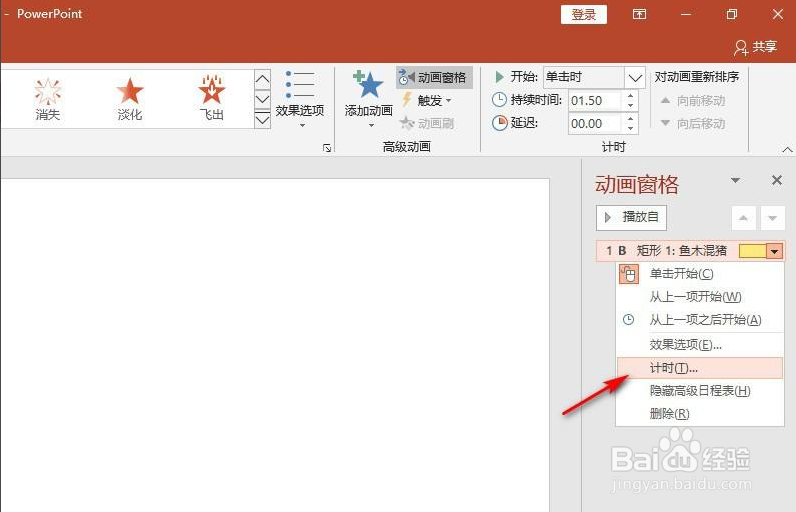
Task: Click the 动画刷 animation painter
Action: coord(426,123)
